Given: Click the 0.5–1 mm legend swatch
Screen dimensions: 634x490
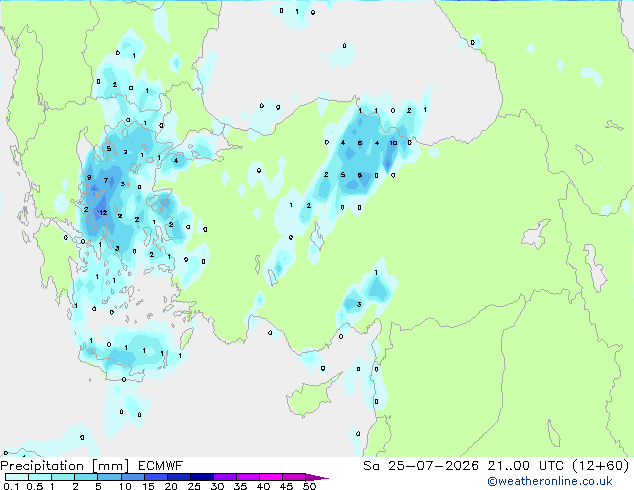Looking at the screenshot, I should (x=40, y=477).
